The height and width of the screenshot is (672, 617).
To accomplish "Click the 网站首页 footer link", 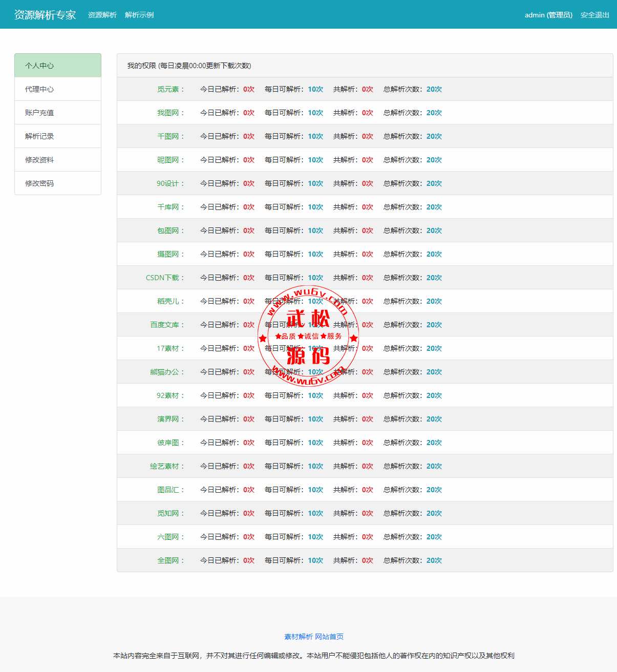I will (329, 637).
